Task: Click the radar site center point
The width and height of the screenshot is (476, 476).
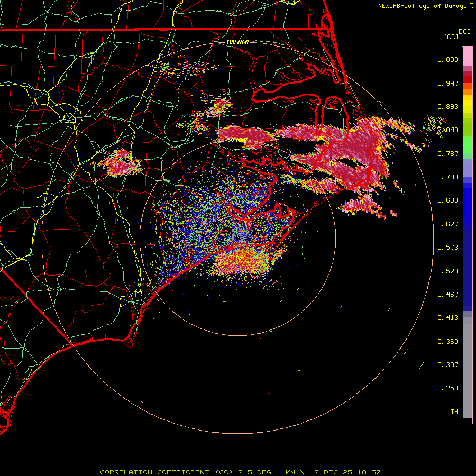Action: pyautogui.click(x=237, y=237)
